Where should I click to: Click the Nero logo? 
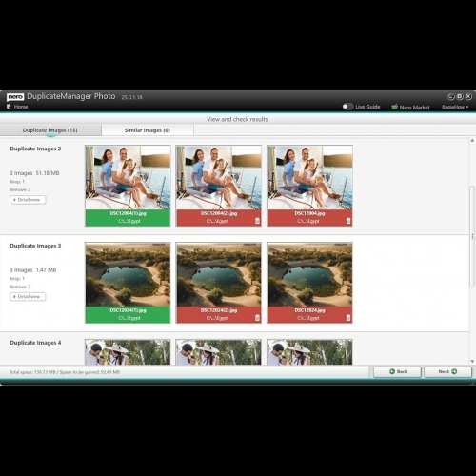(x=15, y=97)
